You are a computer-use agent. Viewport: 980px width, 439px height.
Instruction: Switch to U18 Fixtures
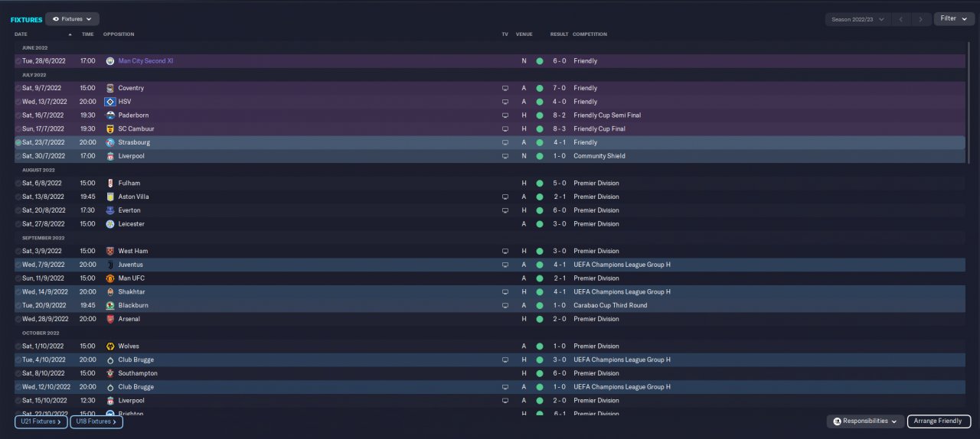click(x=96, y=421)
